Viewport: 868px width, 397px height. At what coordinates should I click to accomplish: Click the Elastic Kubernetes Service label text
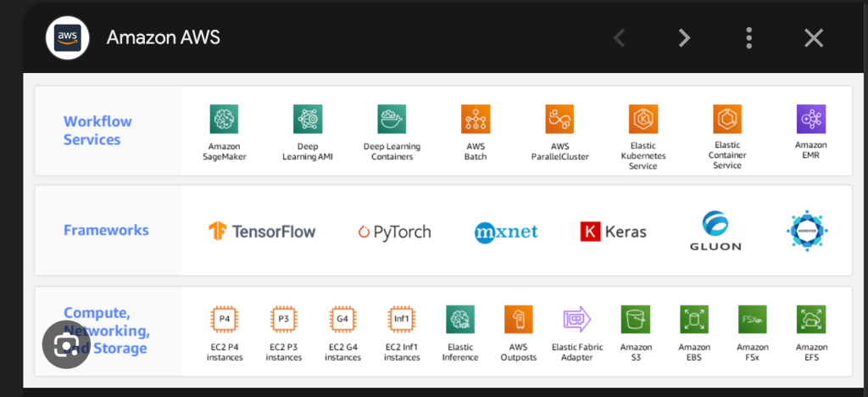point(643,156)
